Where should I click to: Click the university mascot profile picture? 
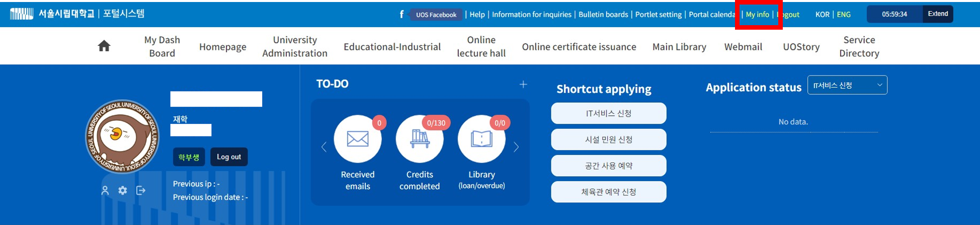pyautogui.click(x=122, y=136)
